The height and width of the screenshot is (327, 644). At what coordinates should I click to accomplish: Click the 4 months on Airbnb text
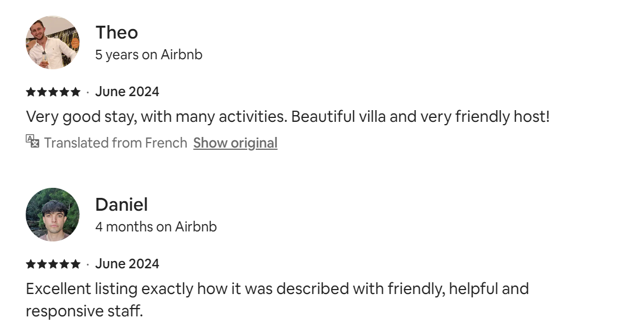click(x=156, y=227)
